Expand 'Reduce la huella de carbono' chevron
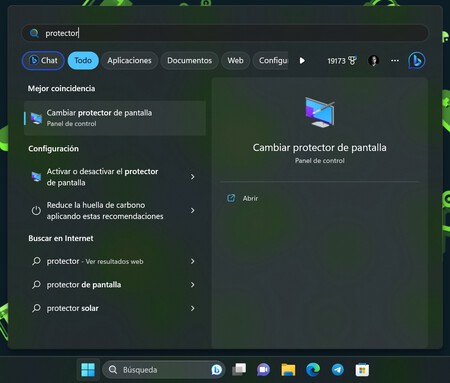This screenshot has height=383, width=450. point(192,210)
